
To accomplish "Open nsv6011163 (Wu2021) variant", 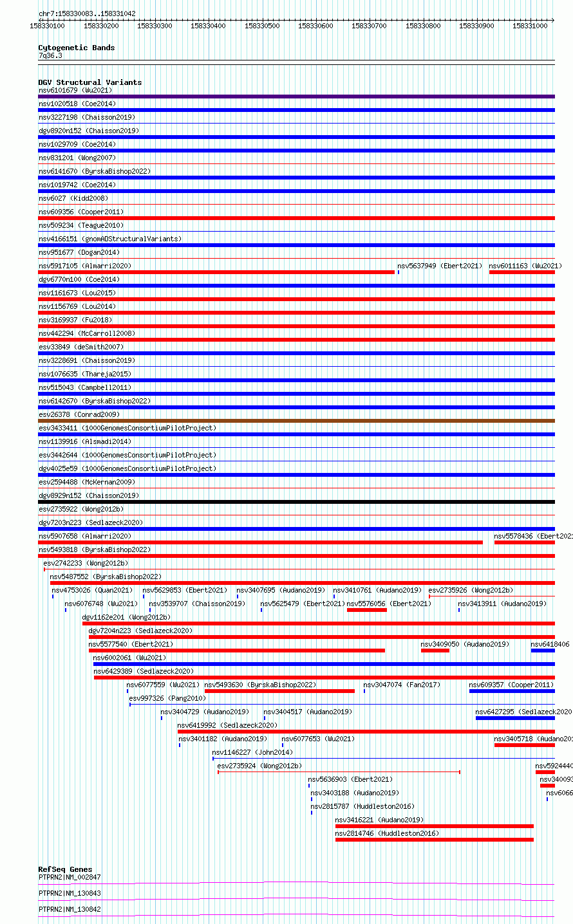I will [525, 266].
